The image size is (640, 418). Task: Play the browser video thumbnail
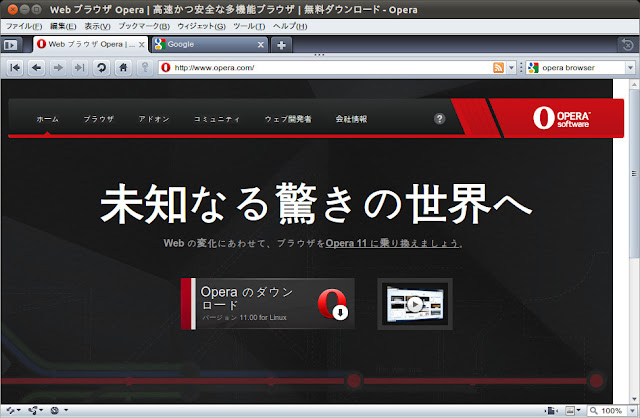click(415, 304)
